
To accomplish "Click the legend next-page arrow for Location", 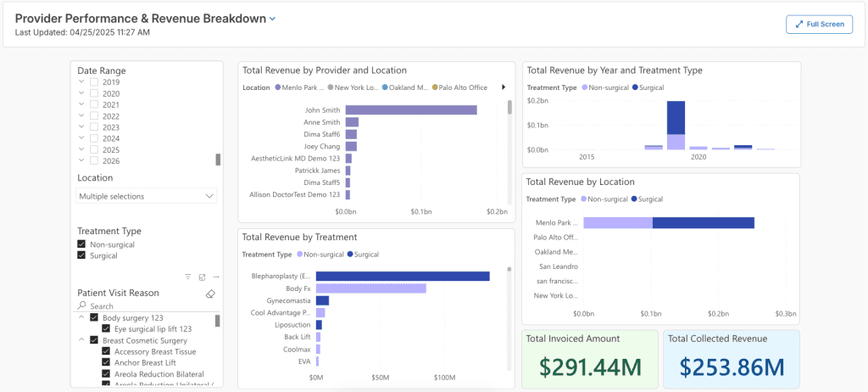I will [504, 87].
